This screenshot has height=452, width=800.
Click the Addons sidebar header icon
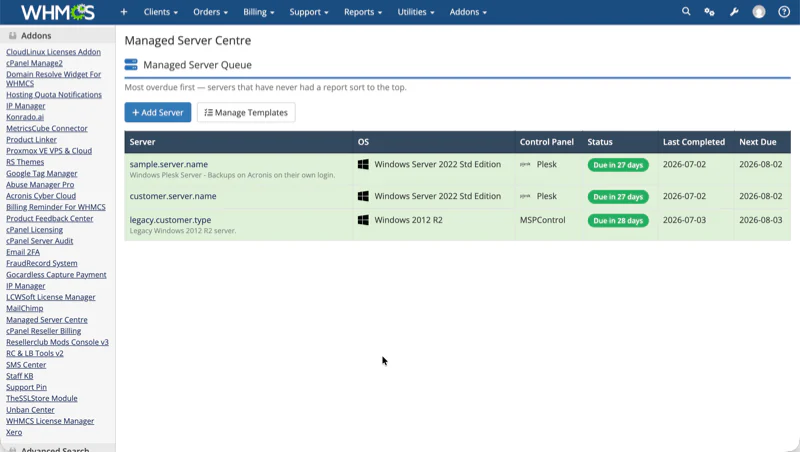tap(13, 36)
